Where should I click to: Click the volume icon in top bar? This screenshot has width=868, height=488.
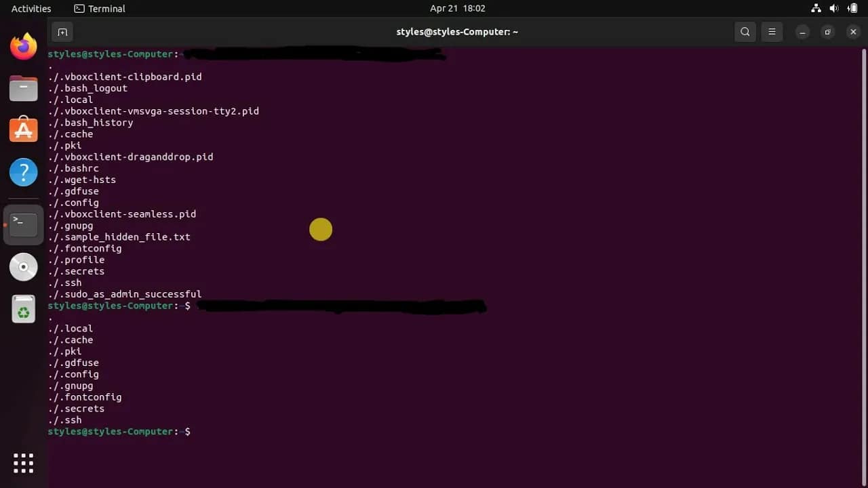tap(834, 9)
